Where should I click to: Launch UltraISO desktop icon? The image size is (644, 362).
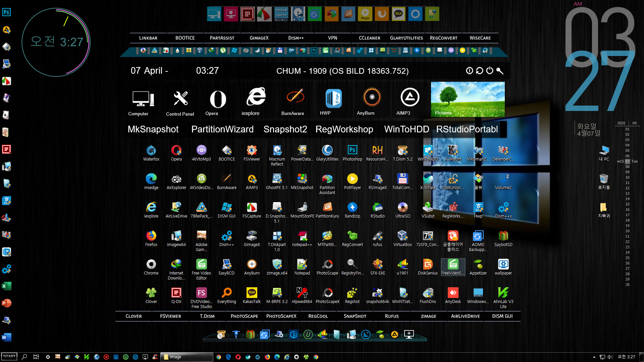[x=402, y=210]
